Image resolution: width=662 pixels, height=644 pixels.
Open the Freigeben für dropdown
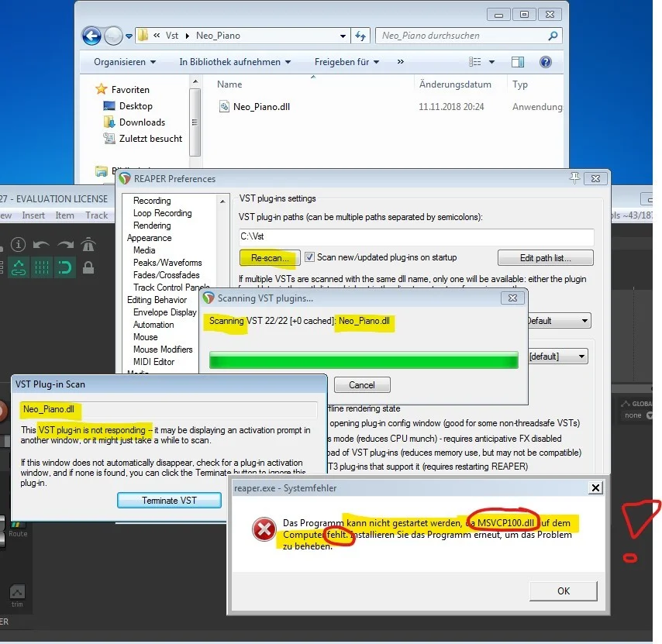(347, 62)
